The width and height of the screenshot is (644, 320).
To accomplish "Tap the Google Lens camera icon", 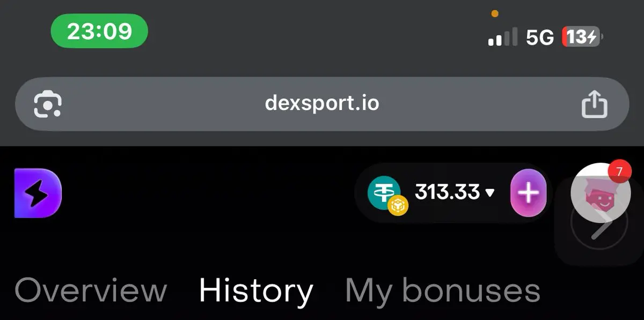I will pyautogui.click(x=48, y=104).
